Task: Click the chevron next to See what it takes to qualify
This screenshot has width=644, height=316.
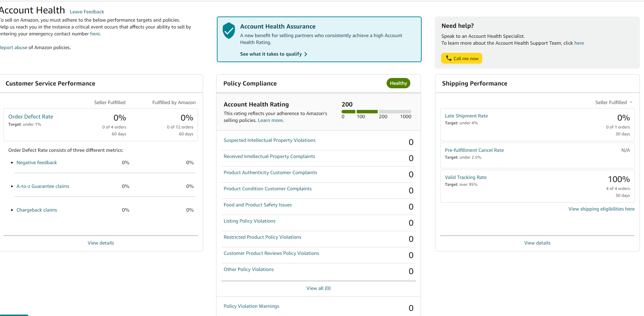Action: coord(306,54)
